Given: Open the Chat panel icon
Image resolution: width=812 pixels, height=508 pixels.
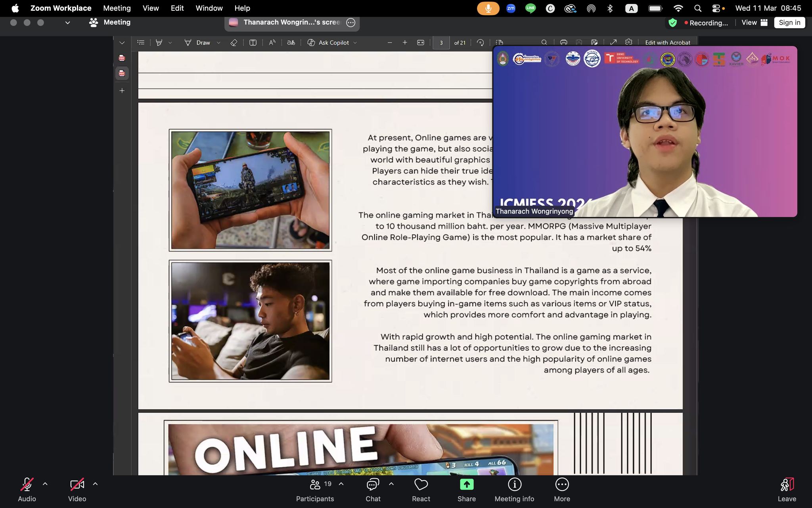Looking at the screenshot, I should pos(373,485).
